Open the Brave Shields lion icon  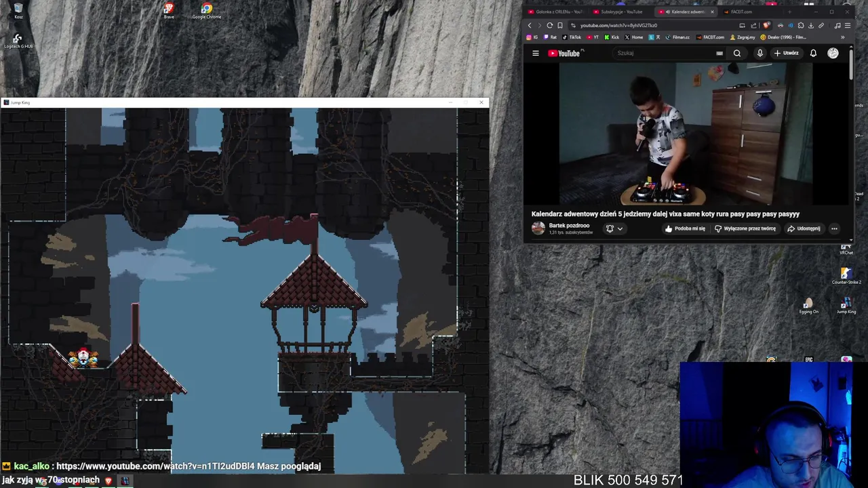click(766, 25)
